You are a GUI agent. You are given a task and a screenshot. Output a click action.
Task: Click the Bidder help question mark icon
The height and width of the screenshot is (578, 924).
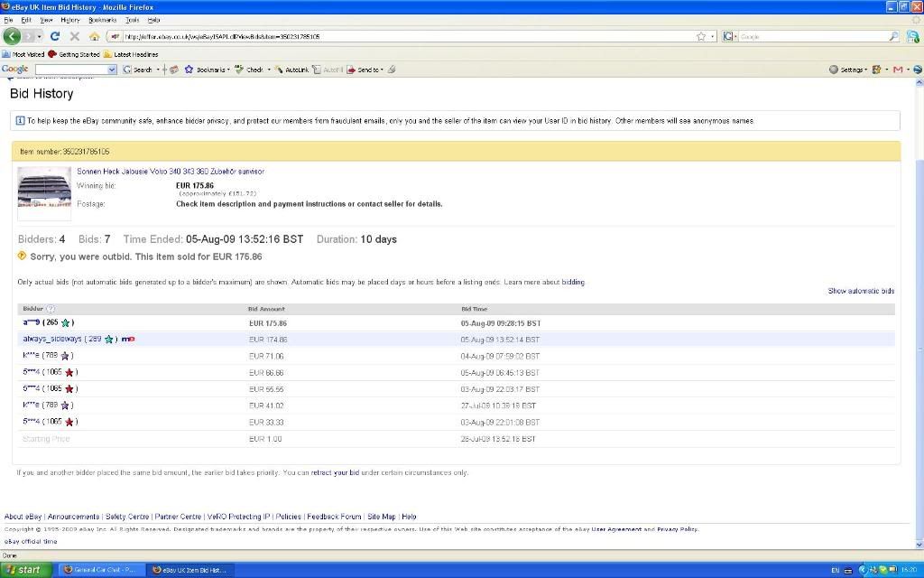tap(51, 309)
